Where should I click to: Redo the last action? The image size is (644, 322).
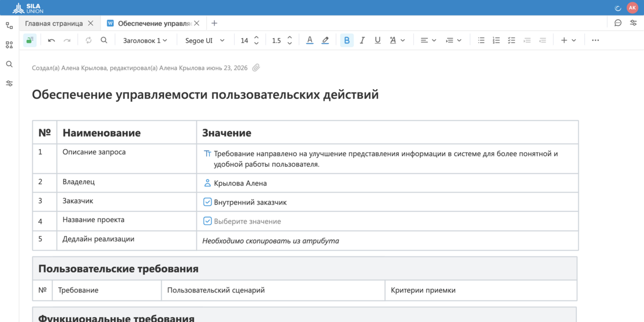pyautogui.click(x=67, y=40)
